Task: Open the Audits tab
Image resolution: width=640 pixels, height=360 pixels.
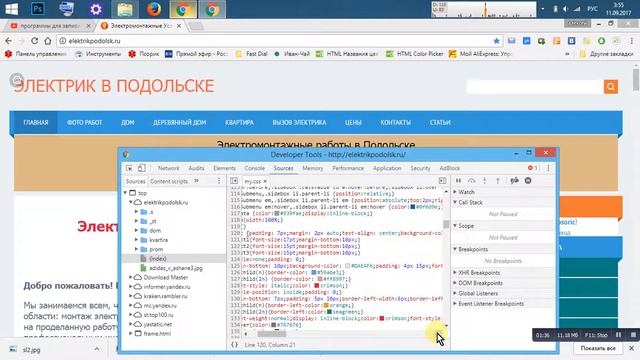Action: click(196, 168)
